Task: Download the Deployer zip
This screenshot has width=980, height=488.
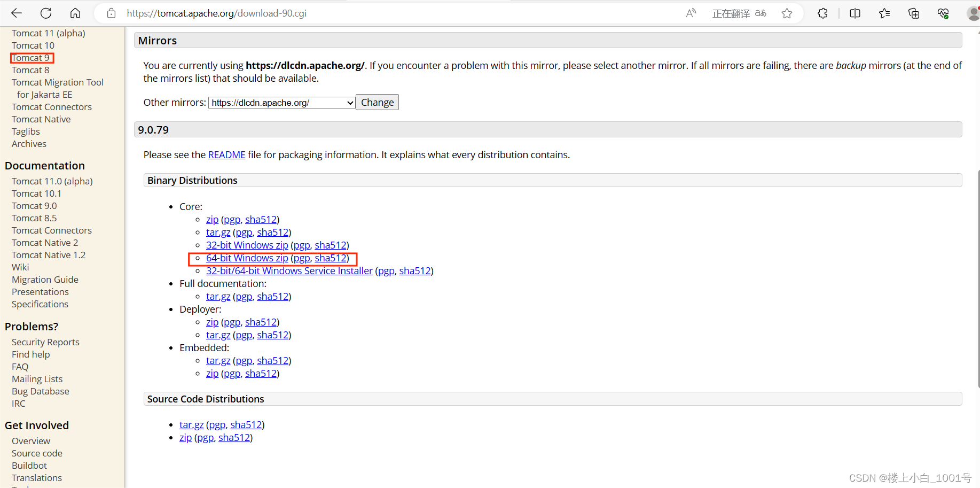Action: (212, 322)
